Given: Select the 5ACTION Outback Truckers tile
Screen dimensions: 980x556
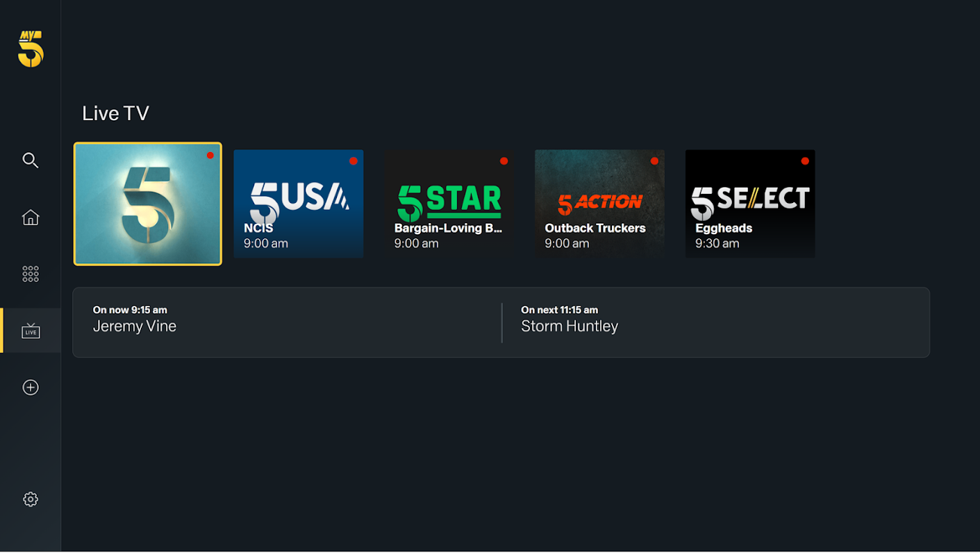Looking at the screenshot, I should point(599,204).
